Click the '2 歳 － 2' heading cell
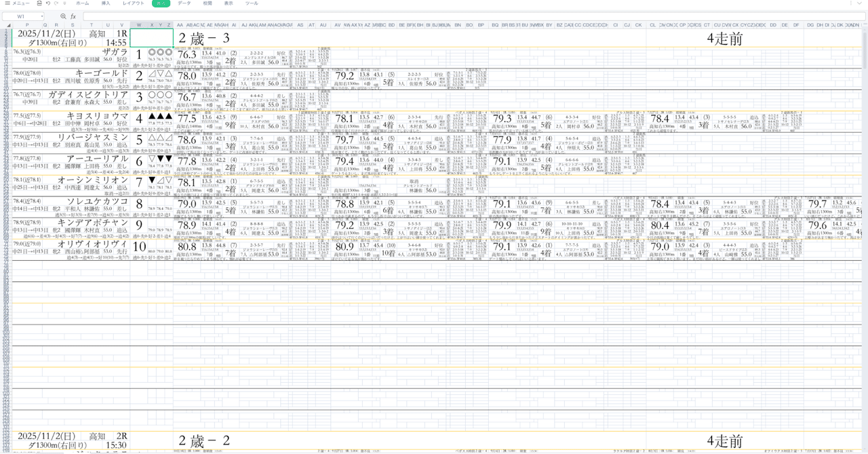 point(203,441)
